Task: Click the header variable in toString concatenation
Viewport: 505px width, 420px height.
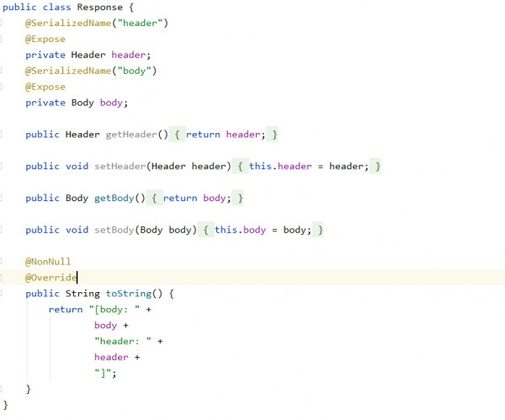Action: click(111, 357)
